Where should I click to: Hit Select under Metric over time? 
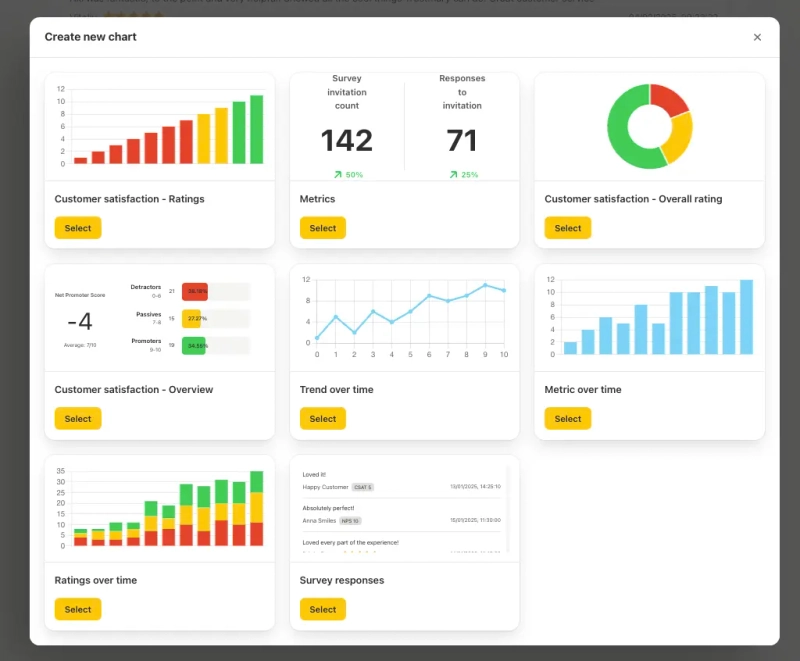tap(567, 419)
